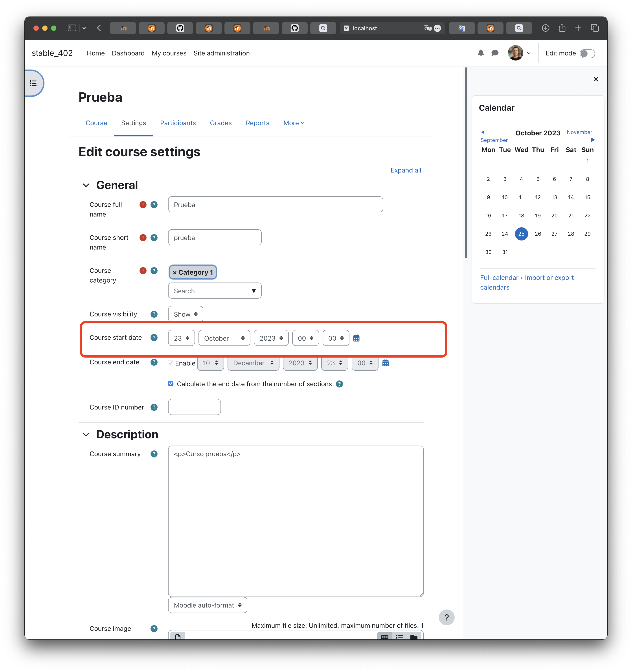The width and height of the screenshot is (632, 672).
Task: Click the Home navigation link
Action: [96, 53]
